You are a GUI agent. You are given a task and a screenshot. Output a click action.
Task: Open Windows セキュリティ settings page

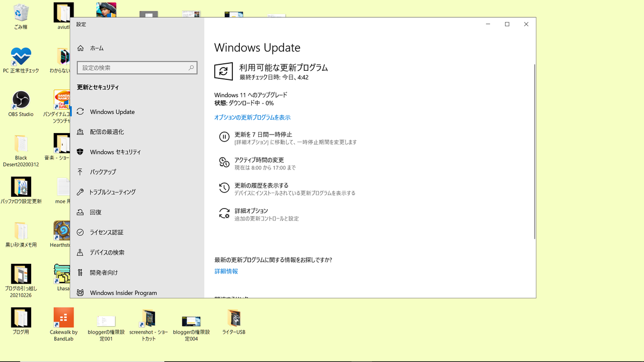pyautogui.click(x=137, y=152)
